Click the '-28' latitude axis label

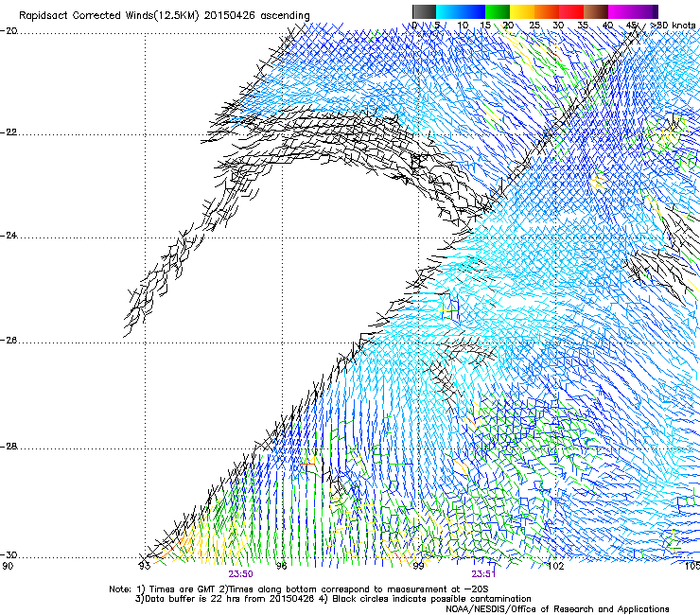click(9, 447)
